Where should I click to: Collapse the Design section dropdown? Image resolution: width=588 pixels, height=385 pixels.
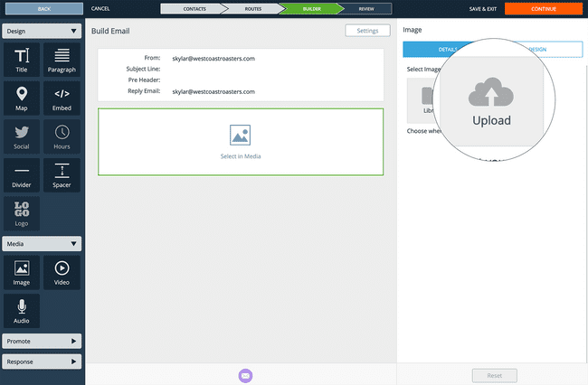[42, 31]
